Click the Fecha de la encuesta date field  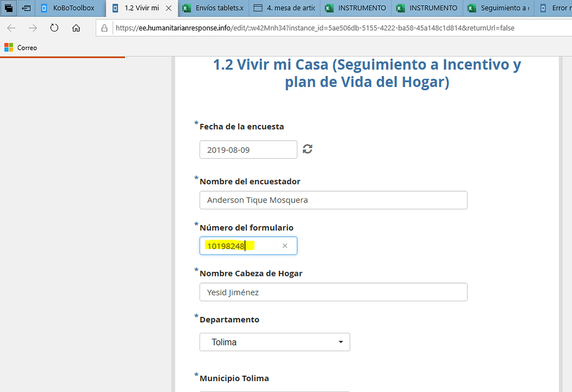(248, 149)
